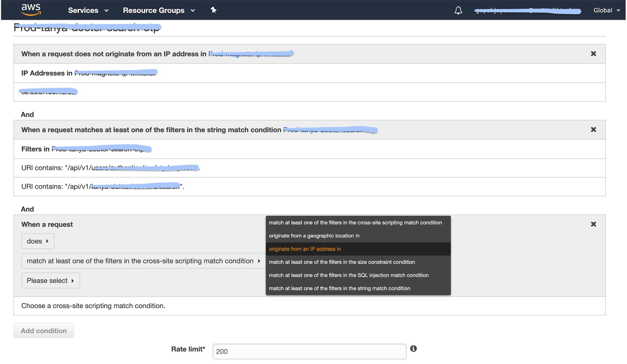Open the Services menu
Viewport: 627px width, 364px height.
(88, 10)
